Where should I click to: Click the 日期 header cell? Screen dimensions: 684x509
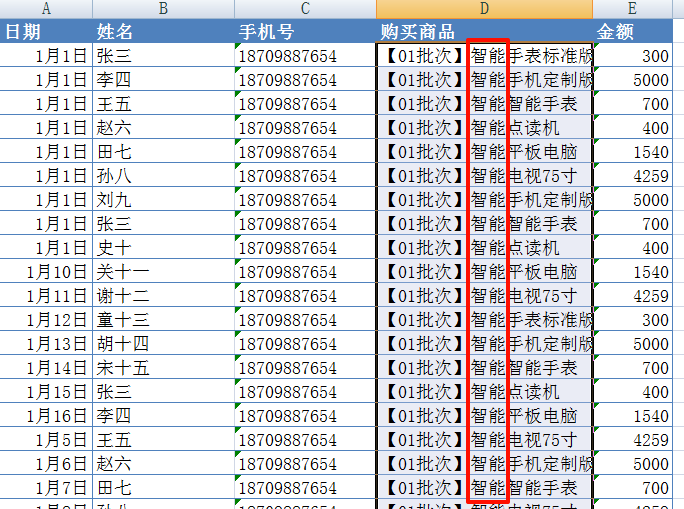(x=46, y=31)
